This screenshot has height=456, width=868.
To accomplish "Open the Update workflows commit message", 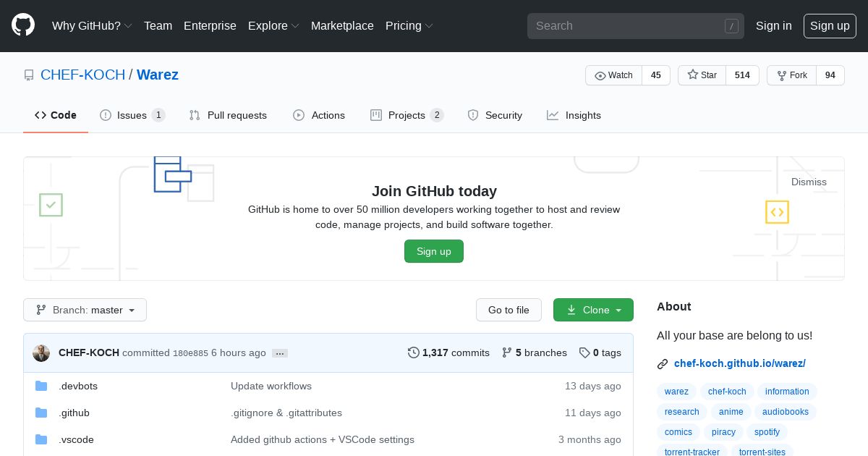I will tap(271, 386).
